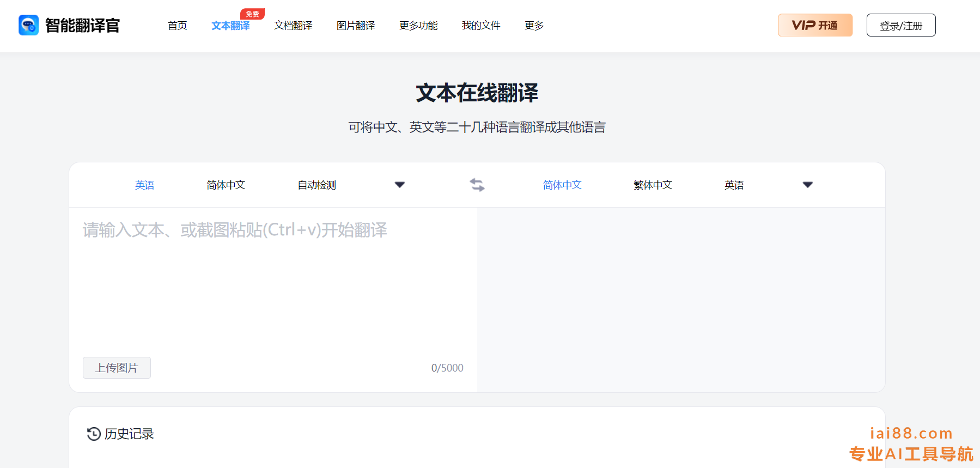Click the 智能翻译官 logo icon
980x468 pixels.
[28, 25]
